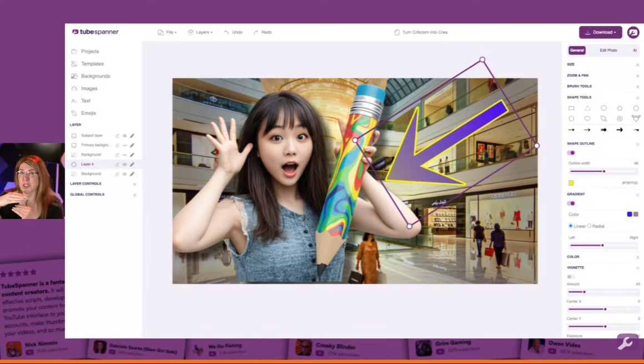Open the Emojis panel in sidebar
Image resolution: width=644 pixels, height=364 pixels.
pyautogui.click(x=84, y=113)
